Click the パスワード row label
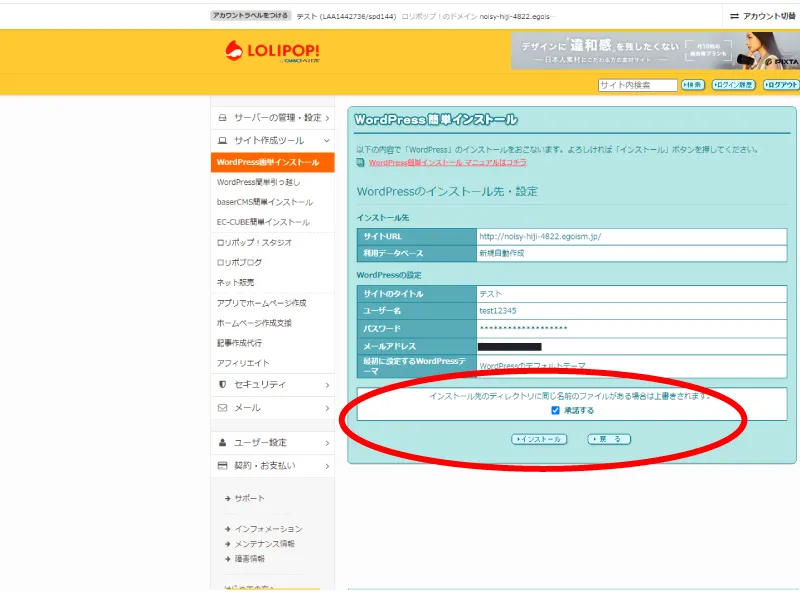 coord(382,329)
